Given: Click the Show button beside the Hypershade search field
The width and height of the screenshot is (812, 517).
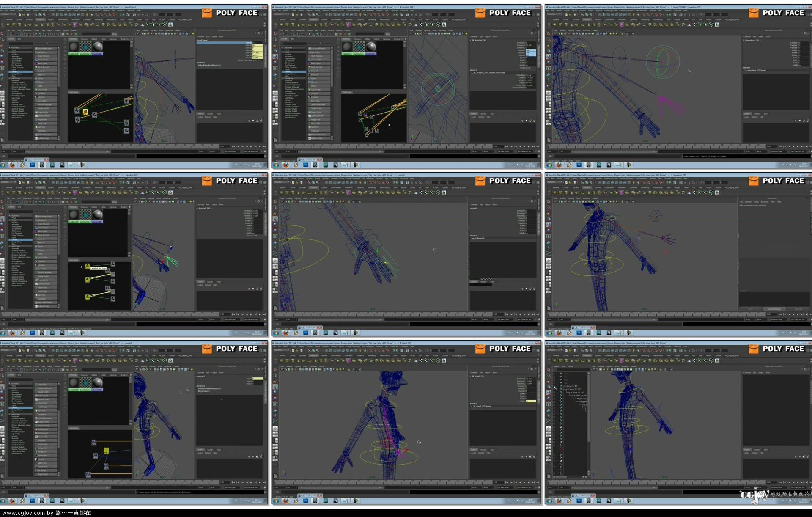Looking at the screenshot, I should point(114,34).
